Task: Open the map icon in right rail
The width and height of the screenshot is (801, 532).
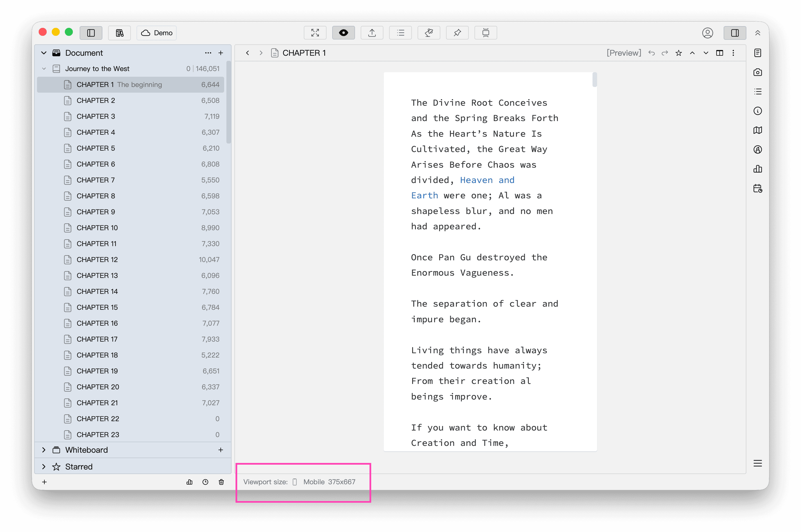Action: coord(757,130)
